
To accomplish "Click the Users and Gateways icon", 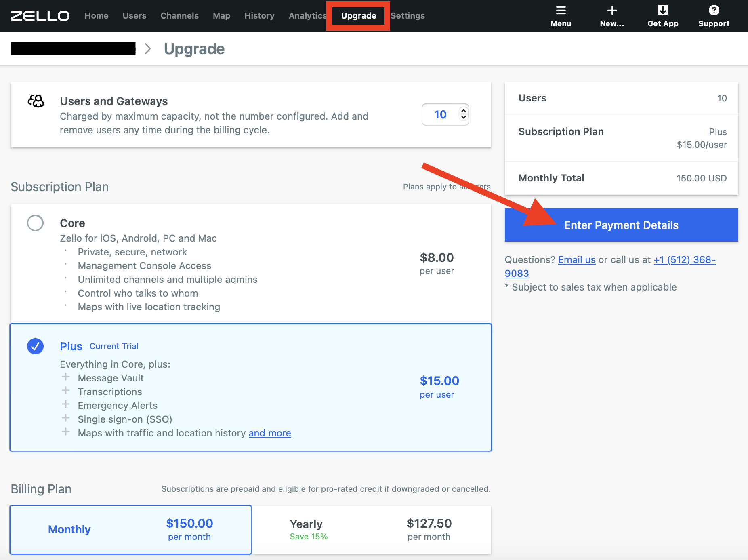I will click(x=36, y=101).
